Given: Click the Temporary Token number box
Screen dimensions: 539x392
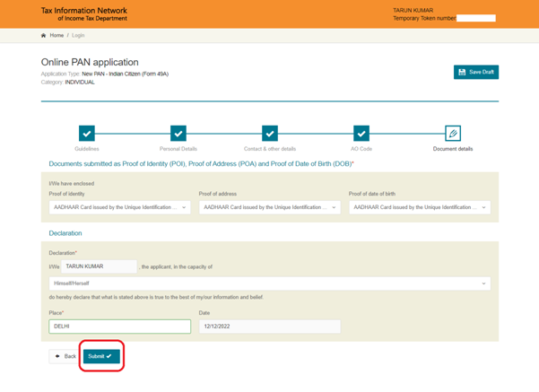Looking at the screenshot, I should point(476,18).
